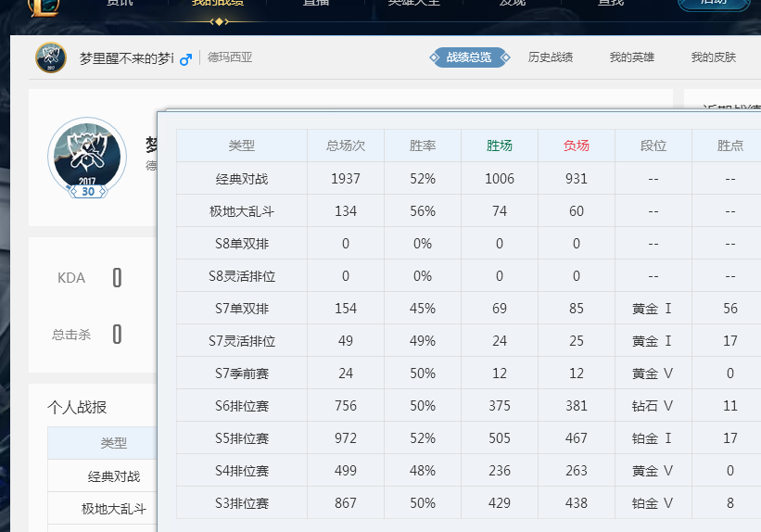Click total games value 972
Screen dimensions: 761x532
pyautogui.click(x=346, y=438)
